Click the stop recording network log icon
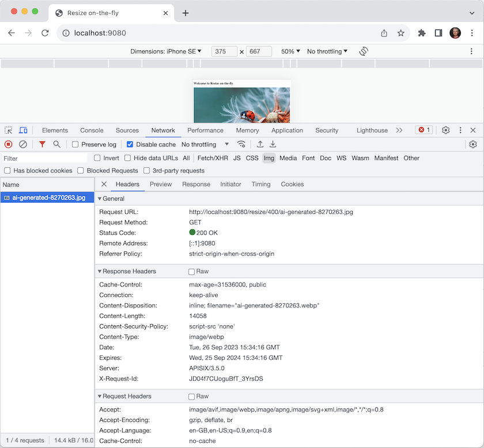This screenshot has width=484, height=448. tap(9, 144)
